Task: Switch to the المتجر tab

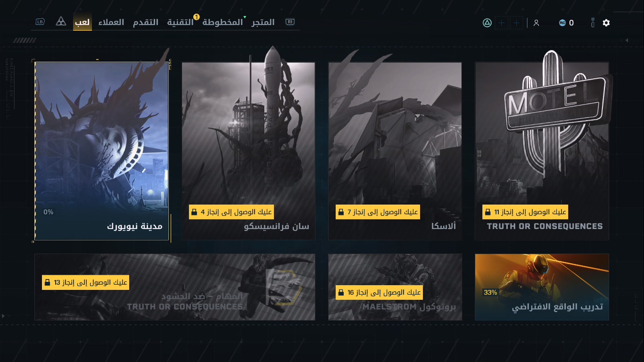Action: (x=263, y=22)
